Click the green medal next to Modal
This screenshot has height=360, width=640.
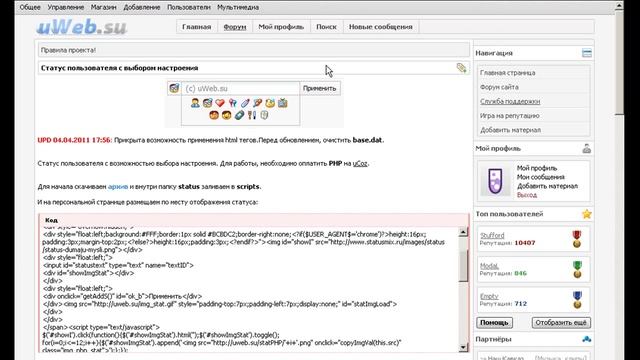tap(577, 269)
